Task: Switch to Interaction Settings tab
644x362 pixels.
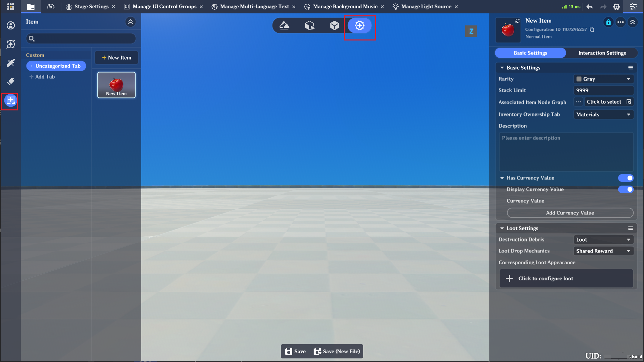Action: click(601, 53)
